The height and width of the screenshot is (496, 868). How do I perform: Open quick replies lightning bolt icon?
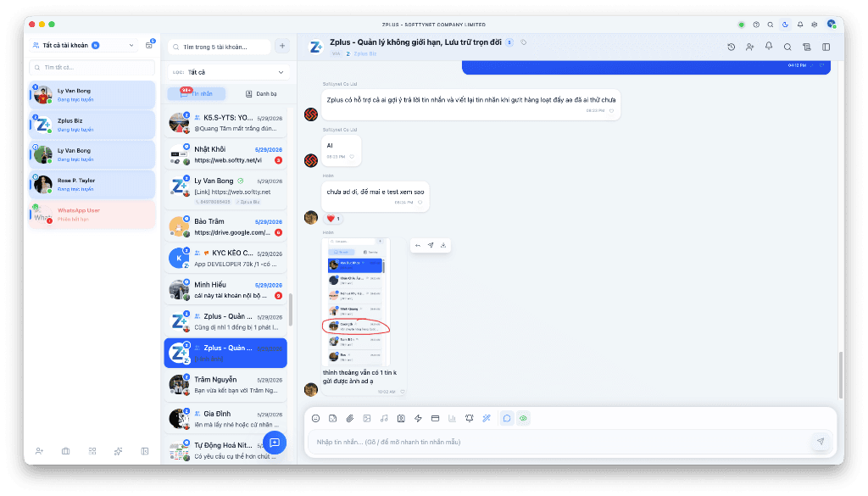pyautogui.click(x=418, y=419)
